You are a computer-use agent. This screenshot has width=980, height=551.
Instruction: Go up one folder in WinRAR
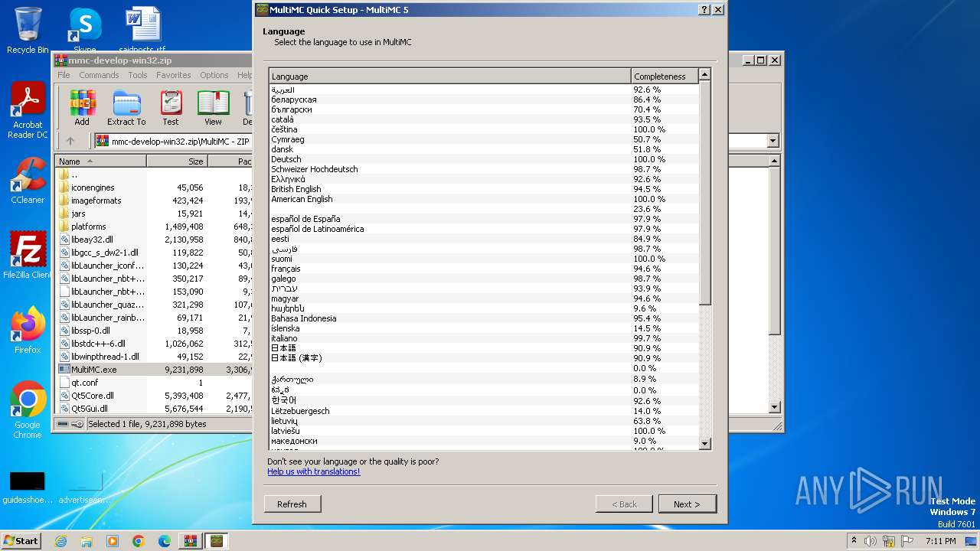[70, 141]
